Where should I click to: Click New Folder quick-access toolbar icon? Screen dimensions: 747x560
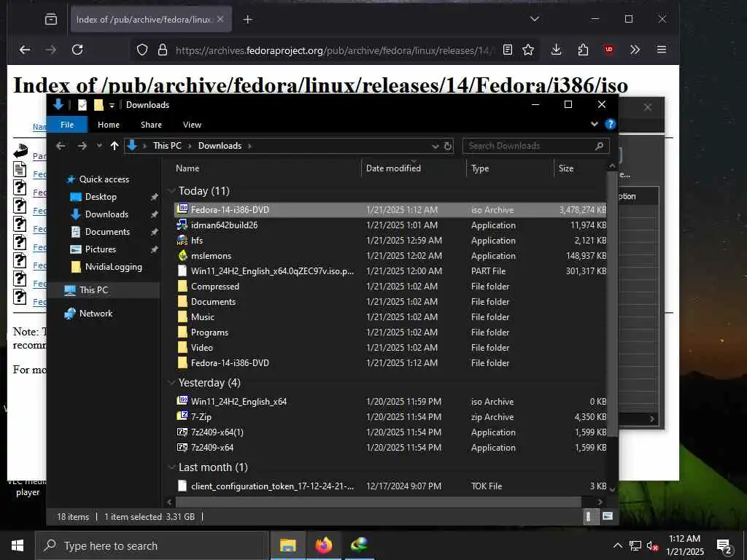[x=98, y=105]
